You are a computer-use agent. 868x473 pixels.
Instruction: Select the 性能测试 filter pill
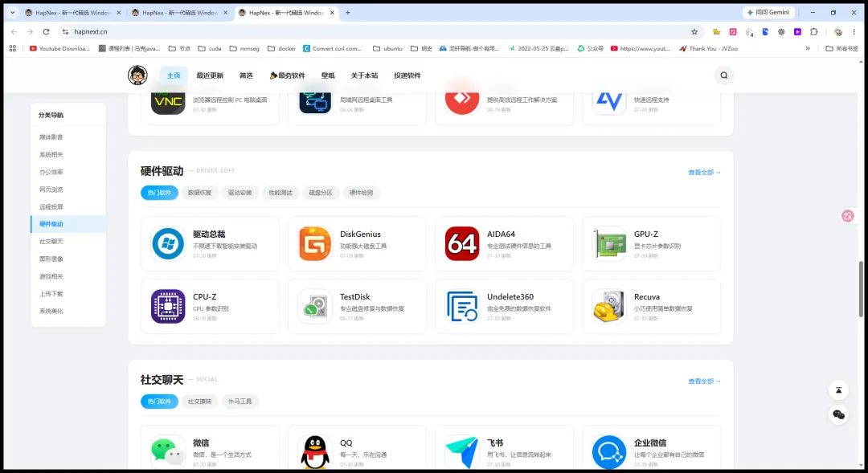[280, 193]
